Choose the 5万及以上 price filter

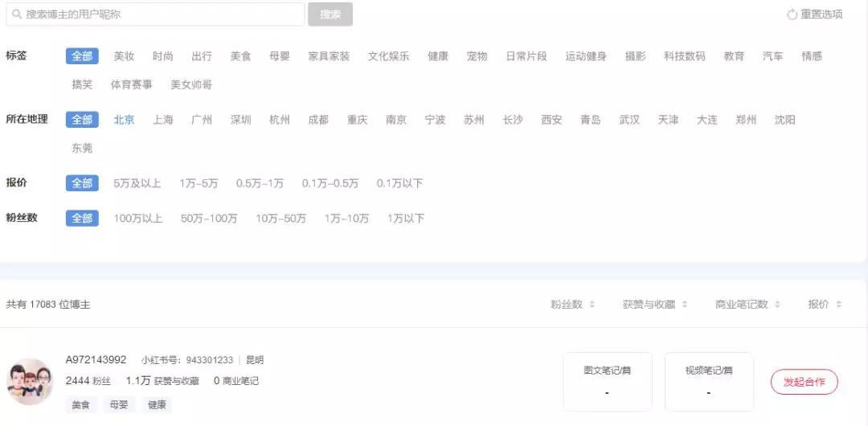(x=137, y=183)
